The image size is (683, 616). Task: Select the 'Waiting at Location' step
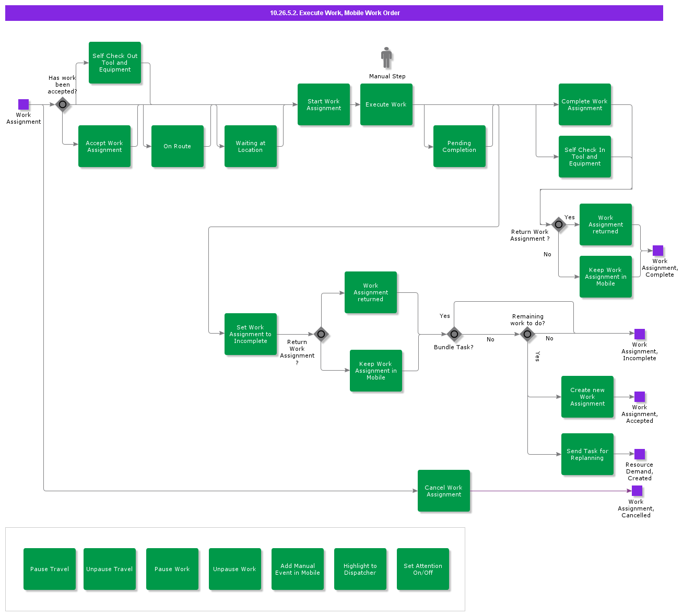[251, 146]
